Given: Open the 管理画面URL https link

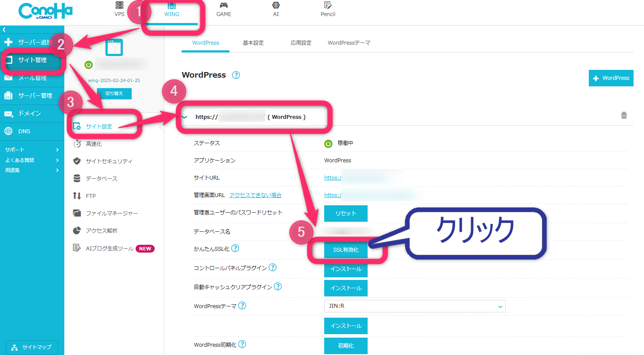Looking at the screenshot, I should (332, 195).
